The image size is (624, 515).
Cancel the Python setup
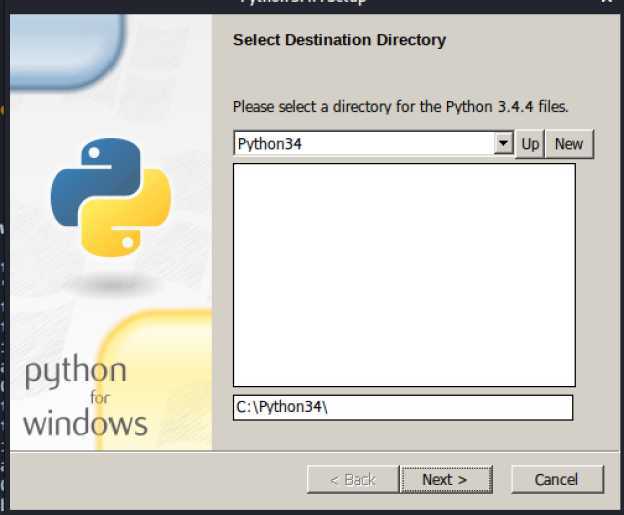pos(557,480)
